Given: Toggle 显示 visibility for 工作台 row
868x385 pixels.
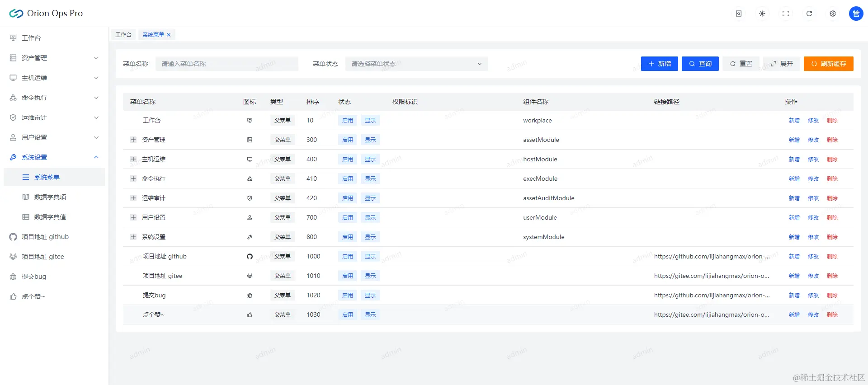Looking at the screenshot, I should click(x=370, y=120).
